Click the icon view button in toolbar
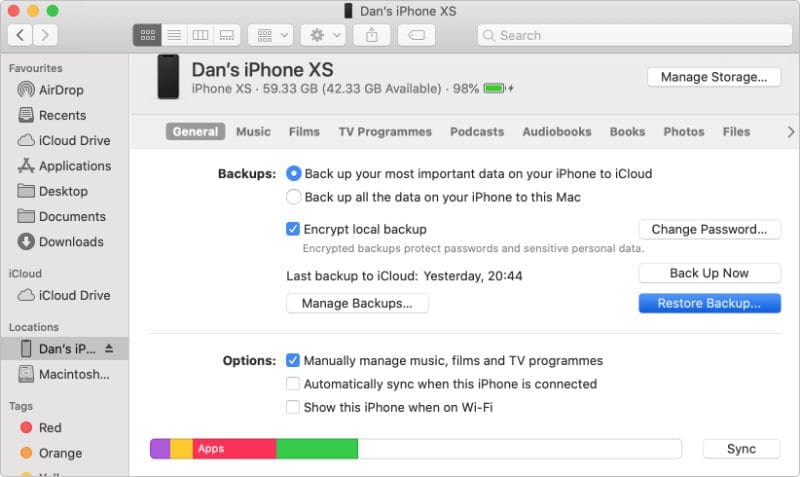The image size is (800, 477). pos(147,35)
